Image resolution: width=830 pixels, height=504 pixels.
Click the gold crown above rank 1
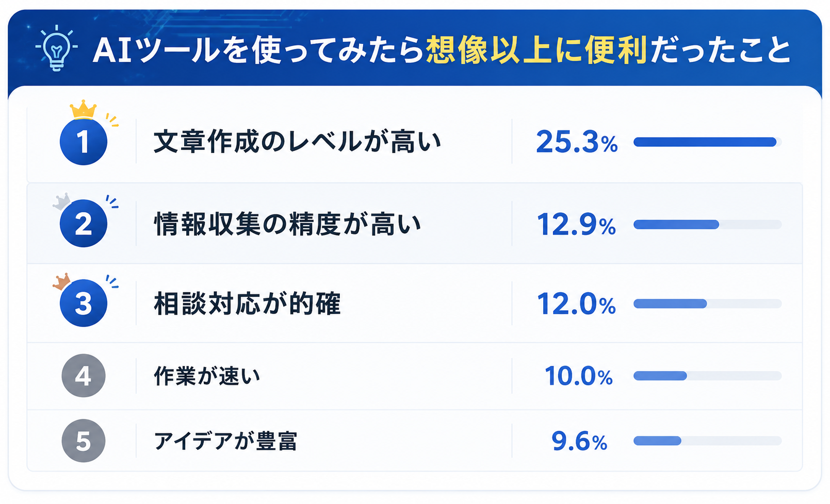click(x=83, y=109)
